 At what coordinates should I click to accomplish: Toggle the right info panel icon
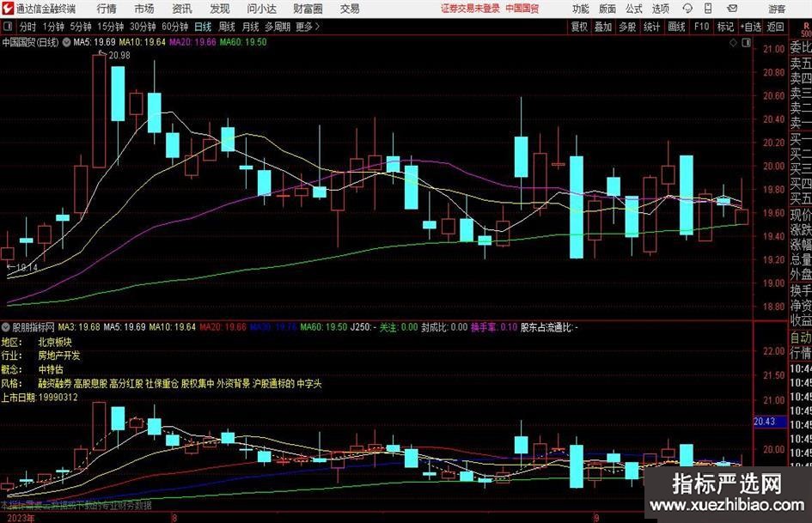click(746, 42)
